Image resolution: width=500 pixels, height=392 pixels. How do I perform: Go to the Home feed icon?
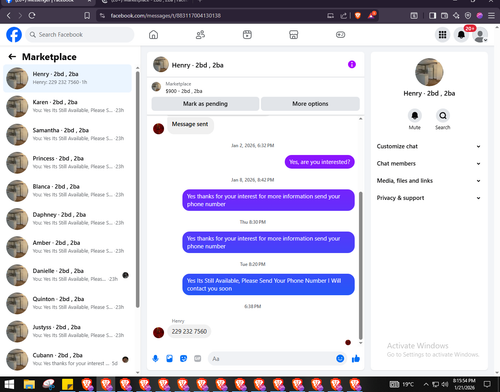[x=153, y=35]
